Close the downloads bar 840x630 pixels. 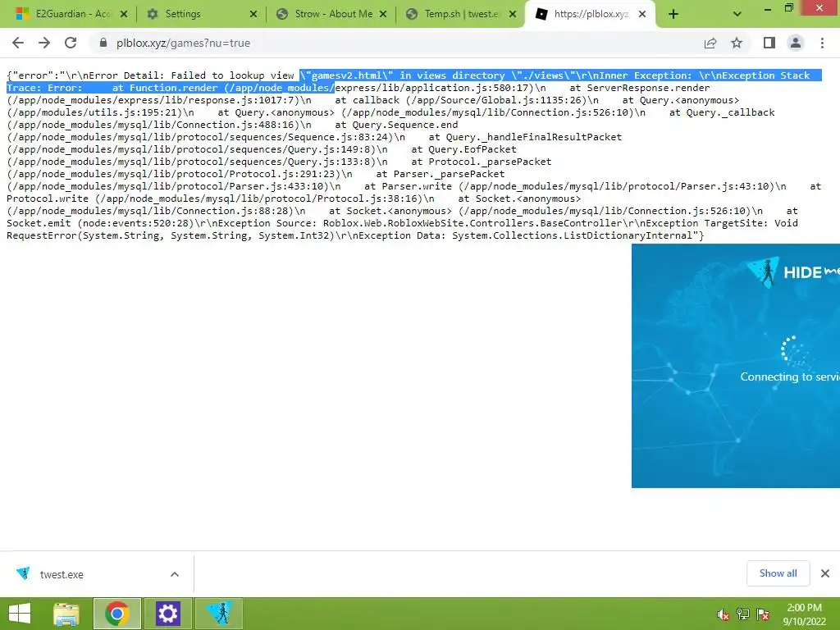825,573
